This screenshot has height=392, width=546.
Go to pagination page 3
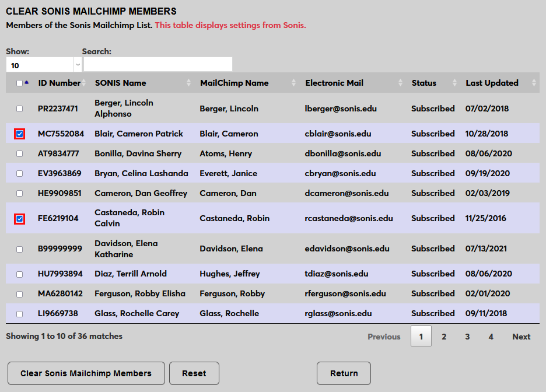[x=467, y=337]
